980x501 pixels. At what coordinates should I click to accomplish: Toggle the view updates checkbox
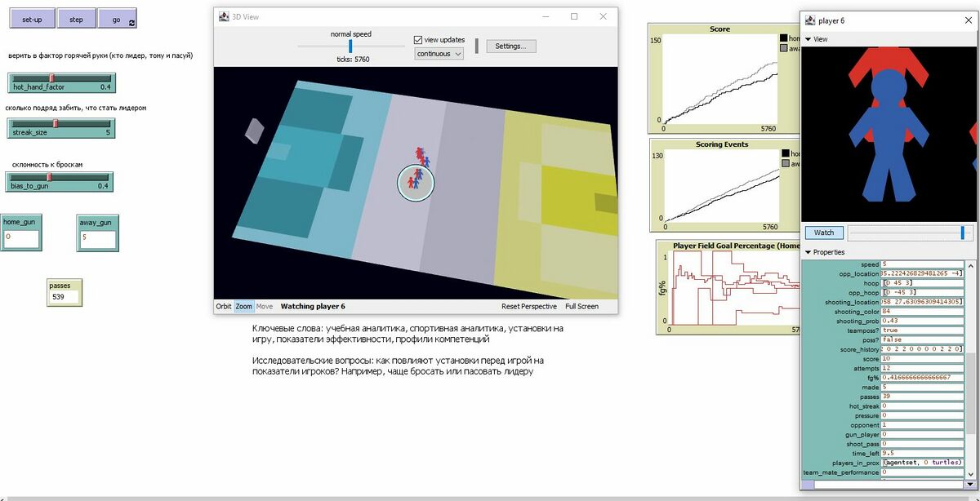click(419, 40)
